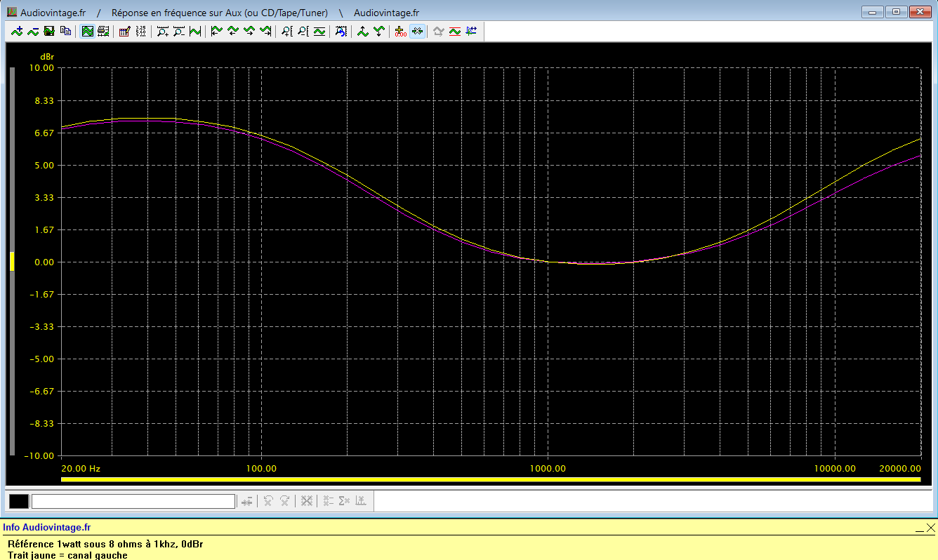Click the shift trace left arrow icon
The height and width of the screenshot is (560, 938).
tap(216, 31)
